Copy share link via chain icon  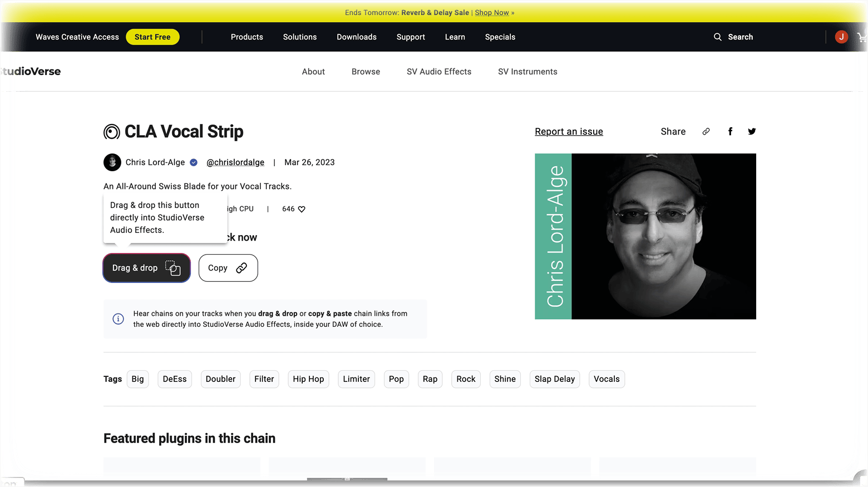(706, 132)
